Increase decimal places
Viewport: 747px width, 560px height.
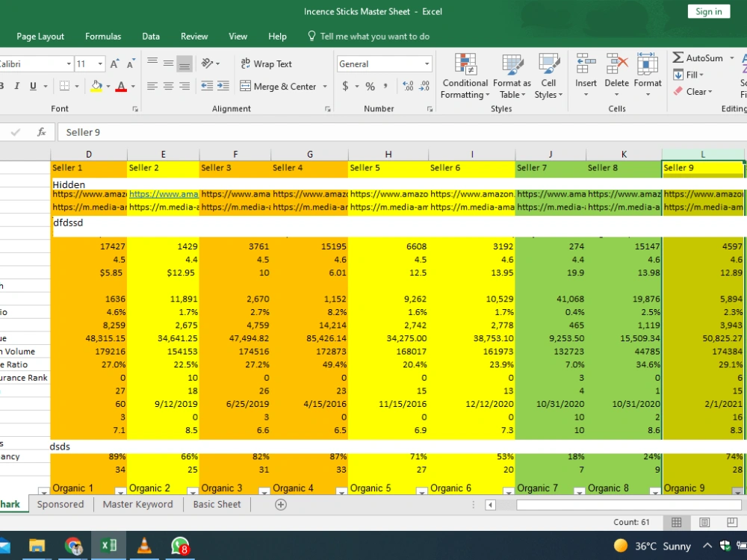point(409,86)
